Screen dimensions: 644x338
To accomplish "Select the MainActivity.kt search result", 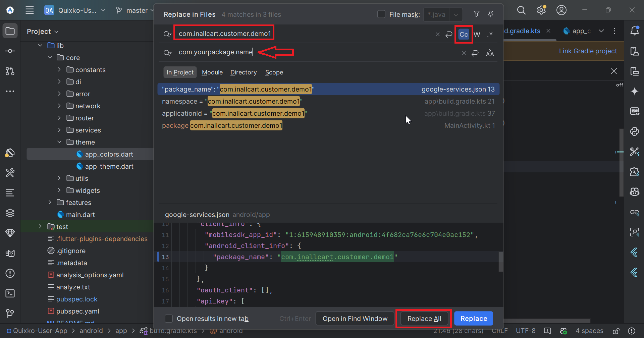I will tap(328, 125).
